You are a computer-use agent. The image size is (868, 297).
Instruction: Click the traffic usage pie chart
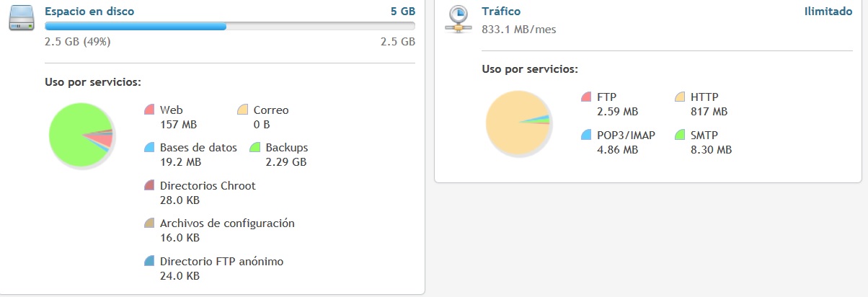517,123
